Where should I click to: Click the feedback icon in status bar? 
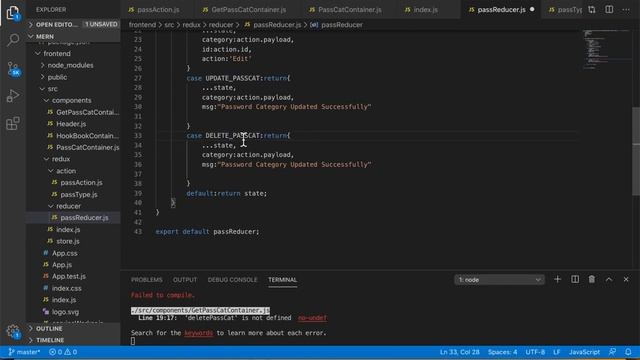coord(612,352)
